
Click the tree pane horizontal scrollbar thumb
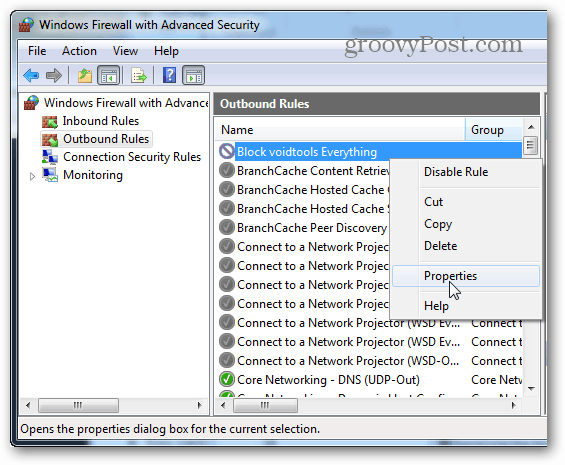point(78,406)
